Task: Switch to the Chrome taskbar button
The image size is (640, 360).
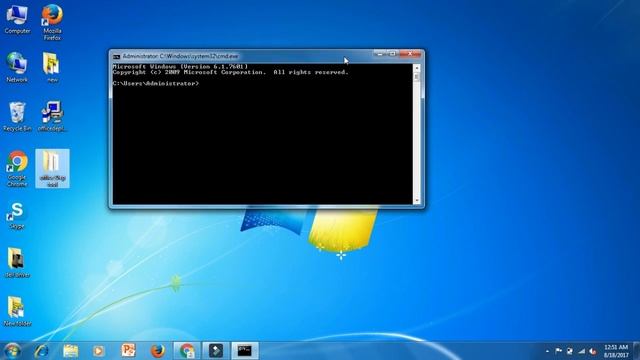Action: (187, 351)
